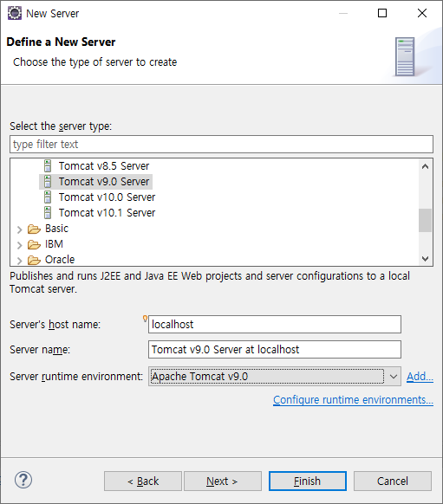Screen dimensions: 443x504
Task: Select Tomcat v8.5 Server entry
Action: pos(104,166)
